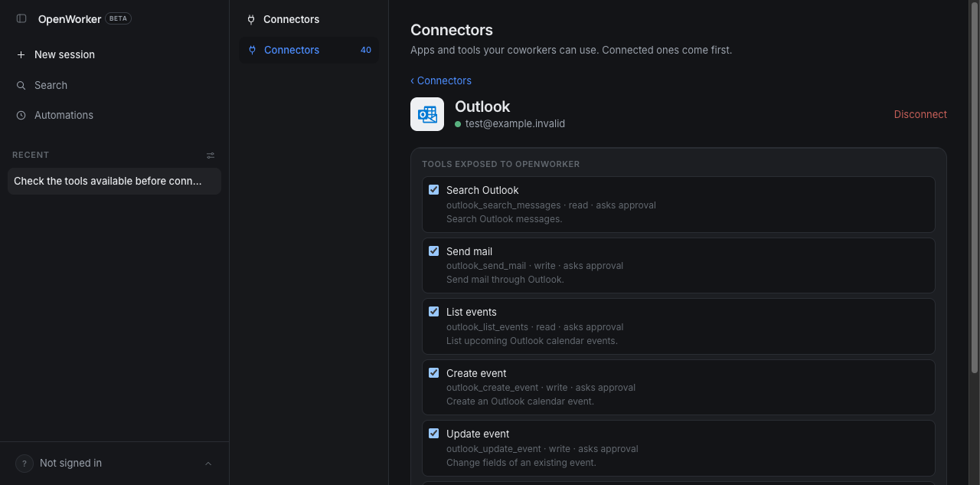Click the Connectors panel header label
Screen dimensions: 980x485
click(x=292, y=19)
